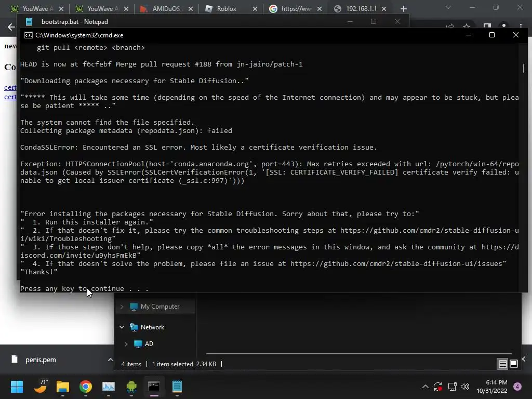Click the first cert link on webpage
The height and width of the screenshot is (399, 532).
(x=10, y=87)
